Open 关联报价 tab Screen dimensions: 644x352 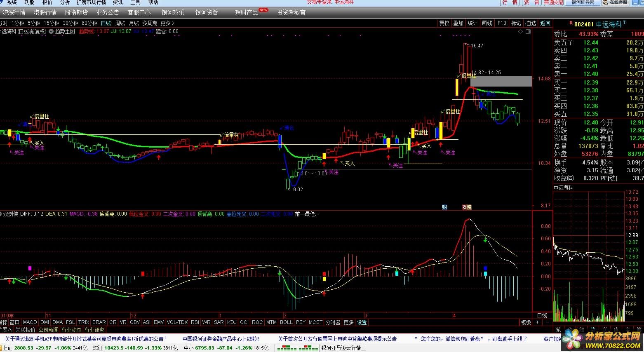click(x=25, y=330)
